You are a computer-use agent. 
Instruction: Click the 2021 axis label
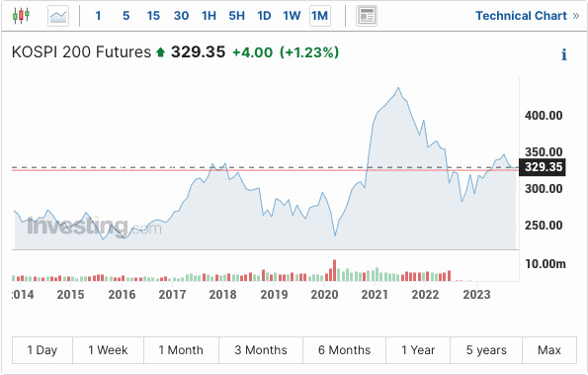375,295
